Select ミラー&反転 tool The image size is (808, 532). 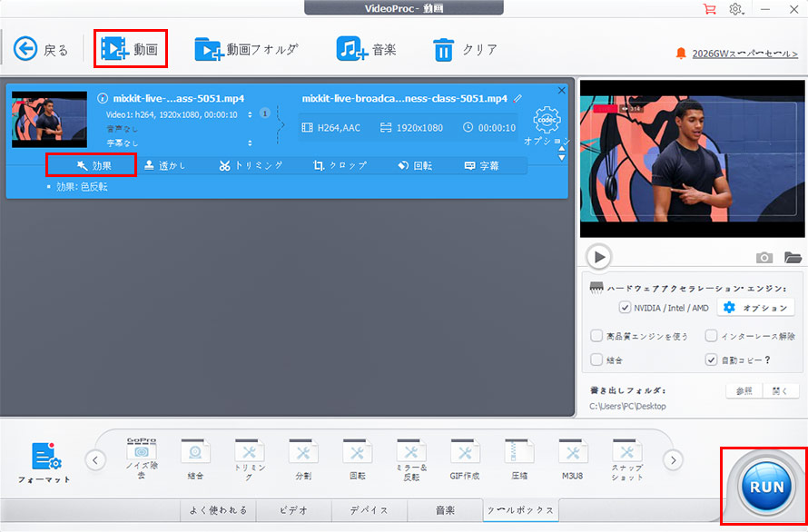click(411, 459)
